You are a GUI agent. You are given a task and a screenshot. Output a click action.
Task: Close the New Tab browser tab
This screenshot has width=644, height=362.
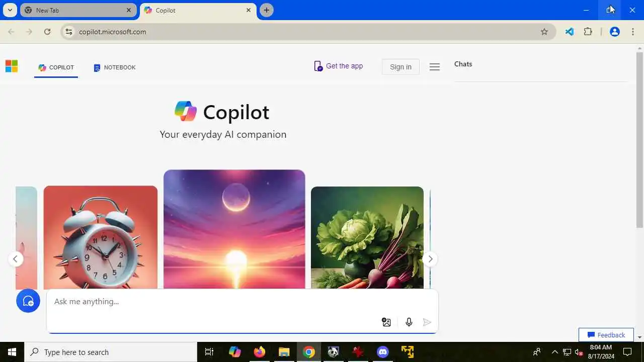pyautogui.click(x=129, y=10)
